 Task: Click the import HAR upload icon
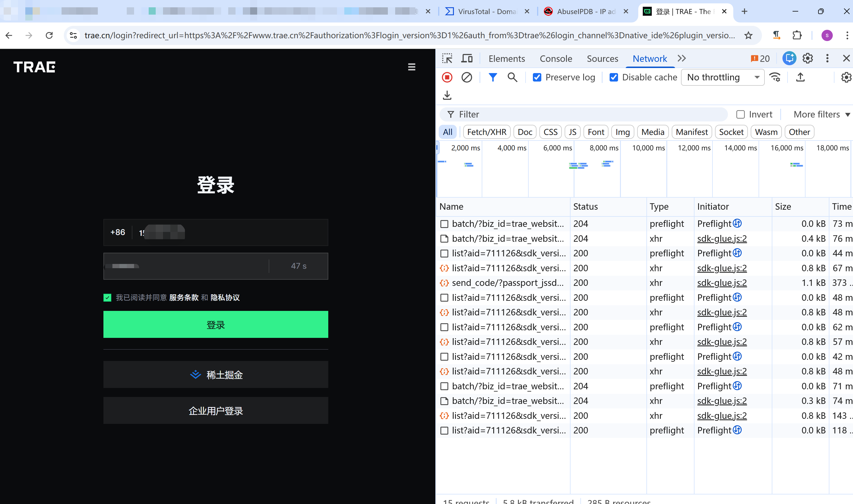click(x=800, y=77)
